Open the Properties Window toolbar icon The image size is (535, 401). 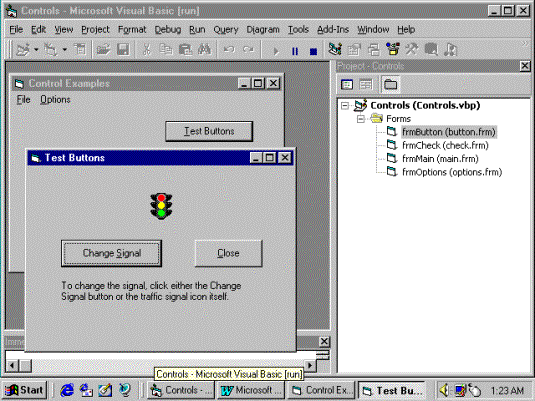(x=354, y=50)
